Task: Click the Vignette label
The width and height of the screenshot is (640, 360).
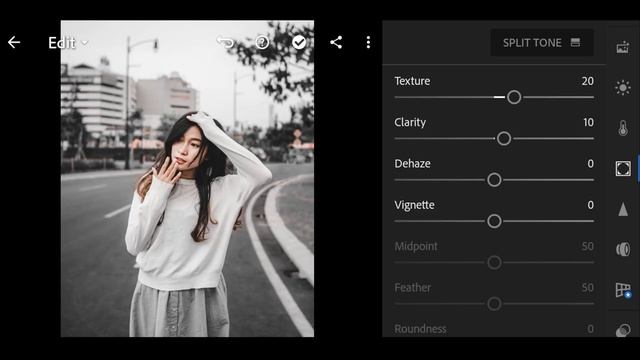Action: point(414,205)
